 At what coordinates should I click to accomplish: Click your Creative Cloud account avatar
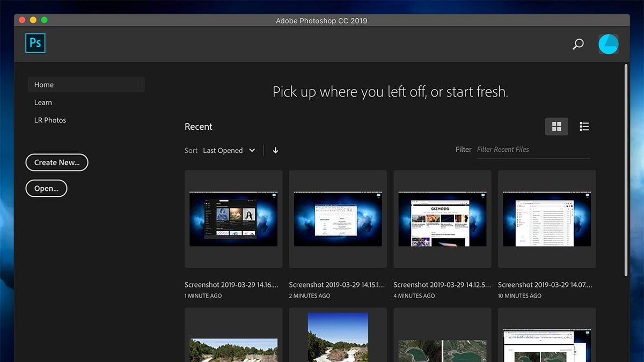pos(608,44)
